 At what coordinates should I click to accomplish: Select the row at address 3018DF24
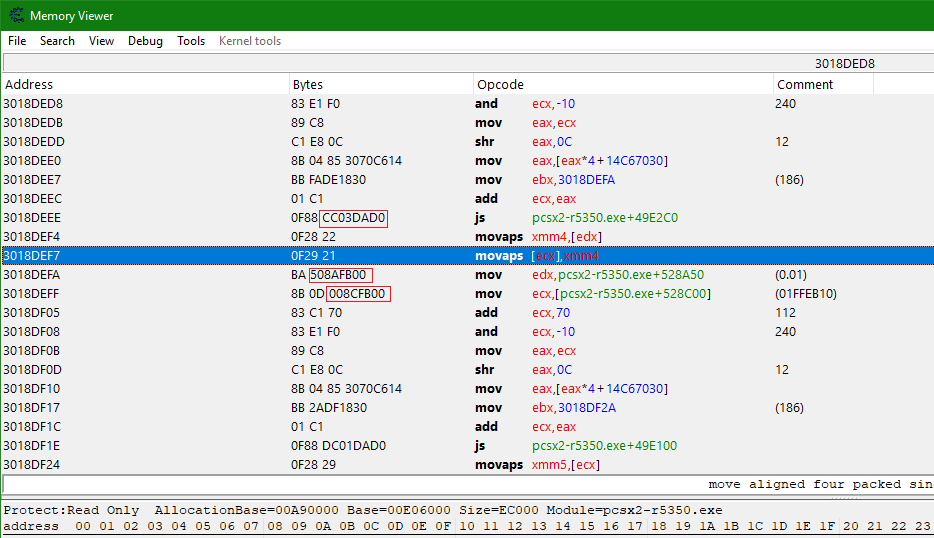tap(468, 465)
